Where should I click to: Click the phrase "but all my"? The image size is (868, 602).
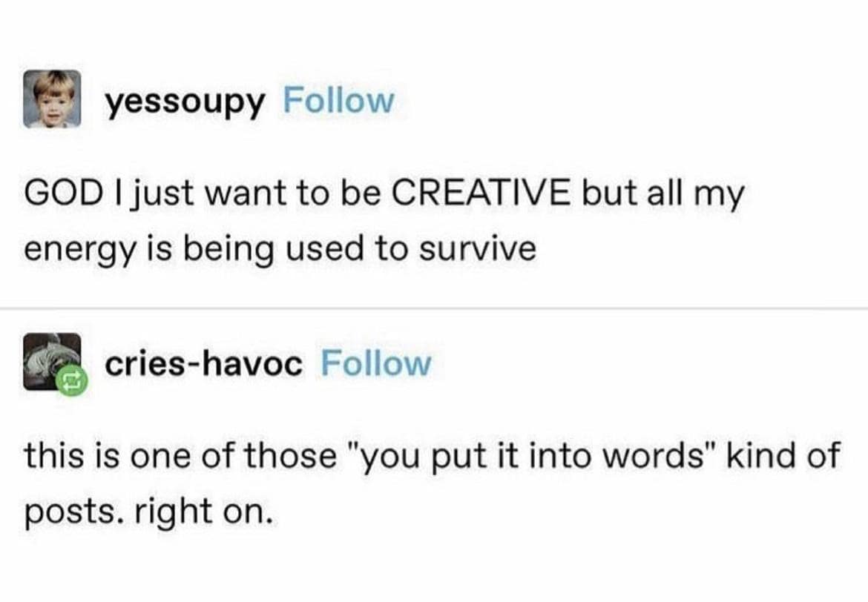click(662, 195)
